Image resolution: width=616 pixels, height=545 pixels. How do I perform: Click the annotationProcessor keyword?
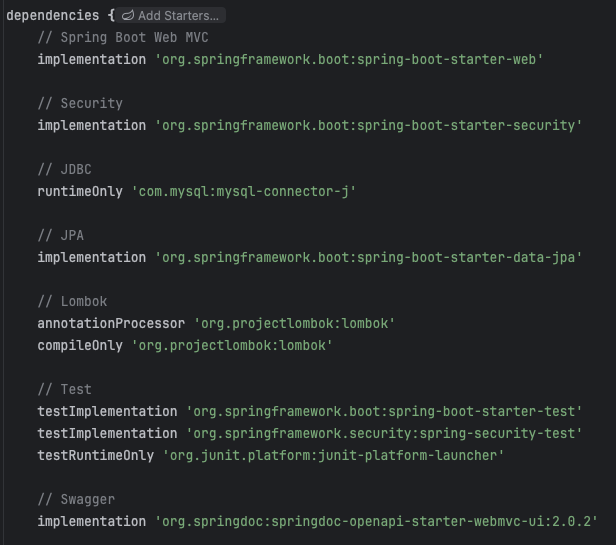(x=111, y=324)
